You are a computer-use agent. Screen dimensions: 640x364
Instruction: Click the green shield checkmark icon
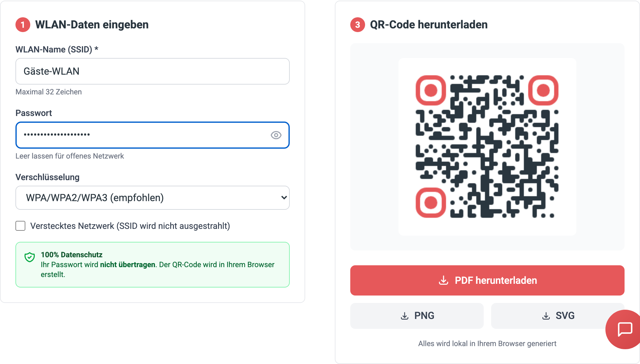point(29,257)
